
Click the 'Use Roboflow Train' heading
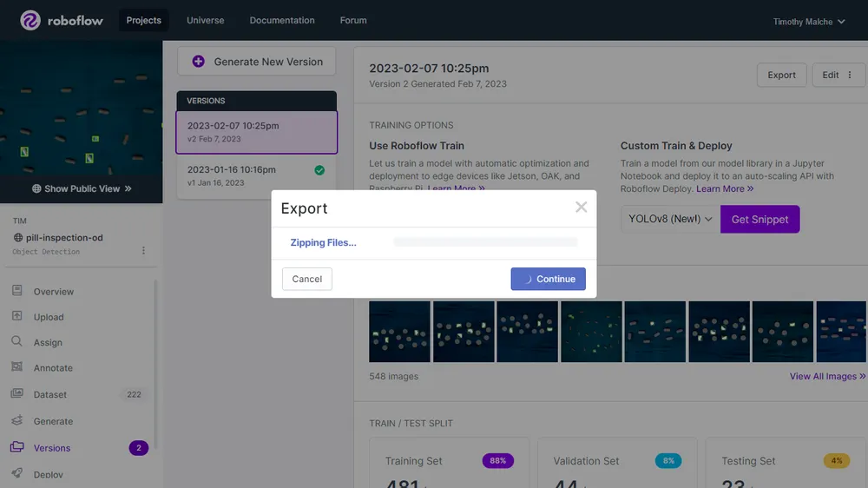click(x=417, y=146)
